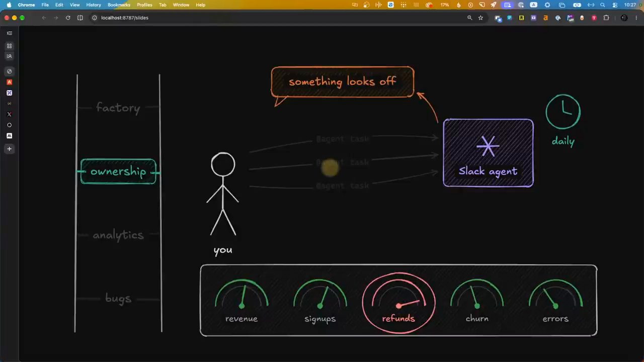Click the yellow R extension icon

point(521,18)
